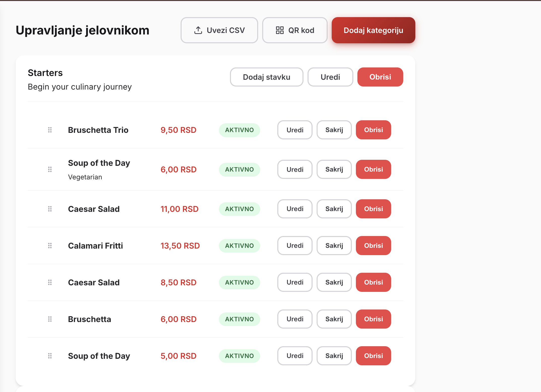Delete the Starters category

[380, 77]
